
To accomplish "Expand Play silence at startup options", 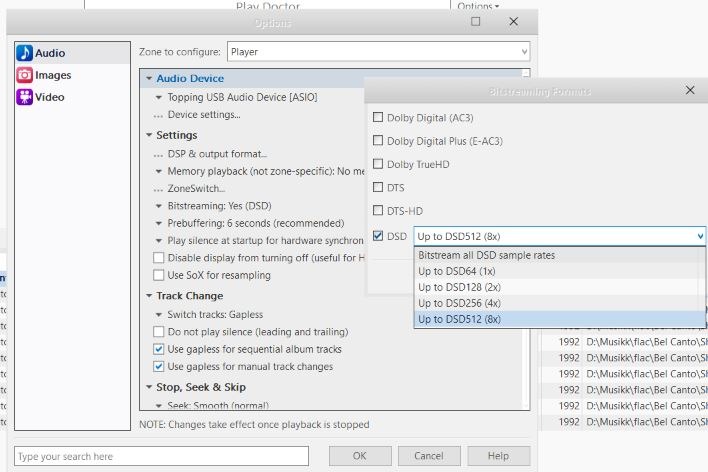I will tap(158, 241).
